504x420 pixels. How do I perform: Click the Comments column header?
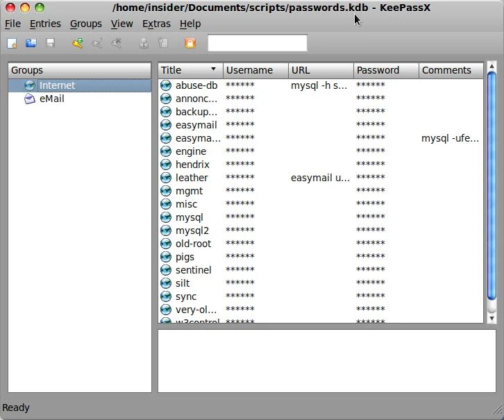pyautogui.click(x=451, y=70)
